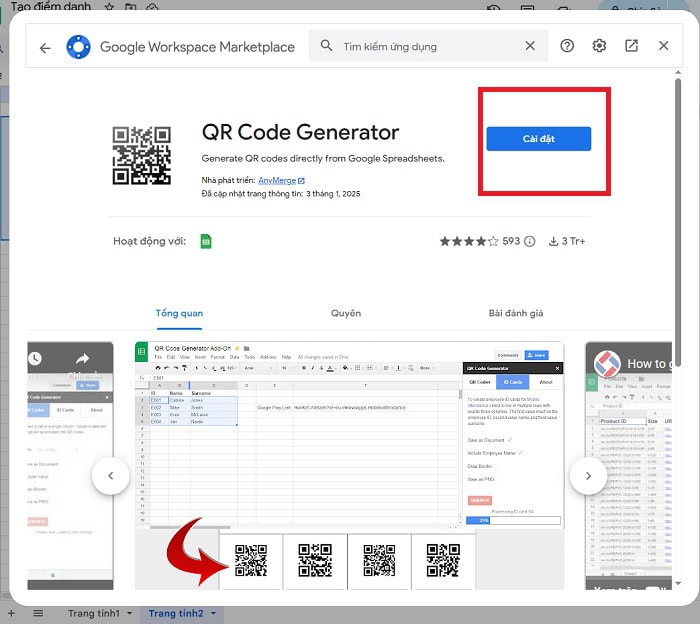Open the left partial screenshot thumbnail

tap(71, 466)
